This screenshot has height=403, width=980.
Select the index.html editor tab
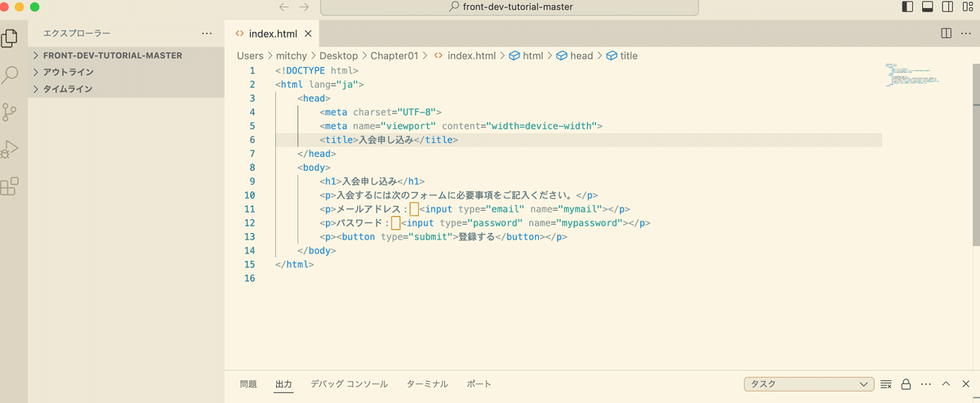click(272, 34)
